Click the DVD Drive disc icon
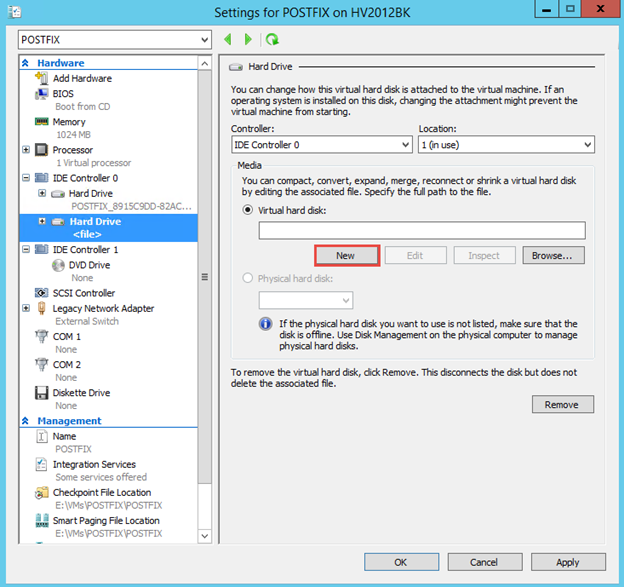 (x=58, y=265)
